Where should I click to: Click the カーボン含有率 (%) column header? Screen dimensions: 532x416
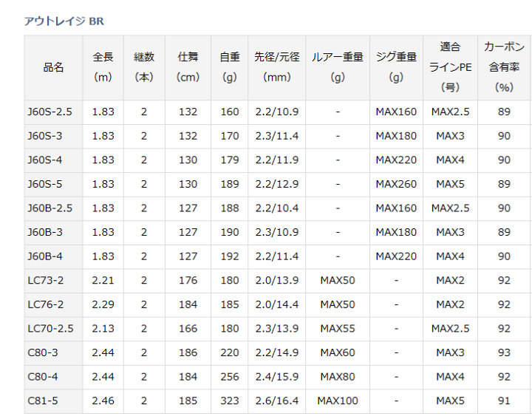click(504, 67)
